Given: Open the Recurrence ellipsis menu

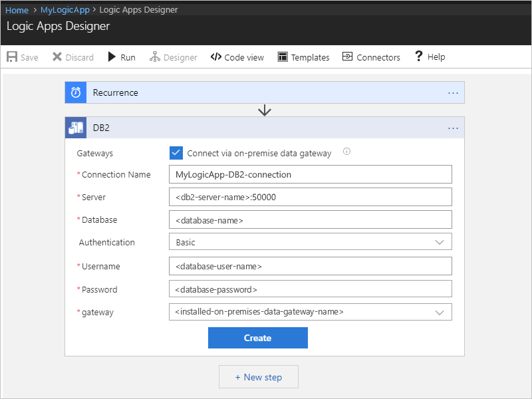Looking at the screenshot, I should pyautogui.click(x=454, y=92).
